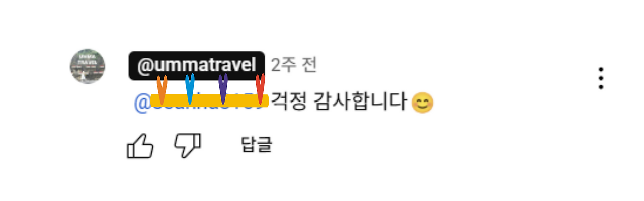The height and width of the screenshot is (201, 644).
Task: Open the ummatravel channel avatar
Action: pos(88,66)
